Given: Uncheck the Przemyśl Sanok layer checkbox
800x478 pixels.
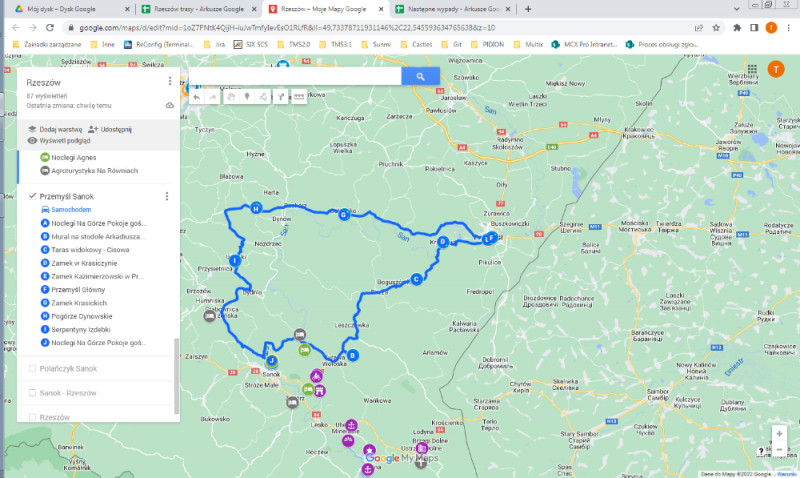Looking at the screenshot, I should pyautogui.click(x=33, y=197).
